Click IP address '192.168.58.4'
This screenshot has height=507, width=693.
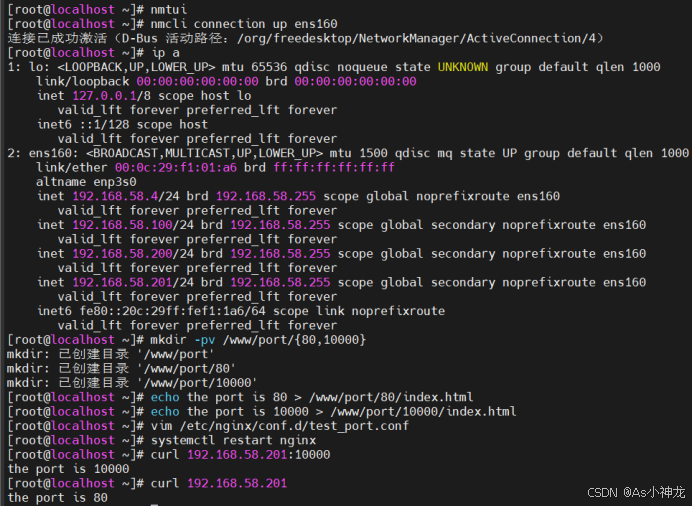tap(115, 196)
